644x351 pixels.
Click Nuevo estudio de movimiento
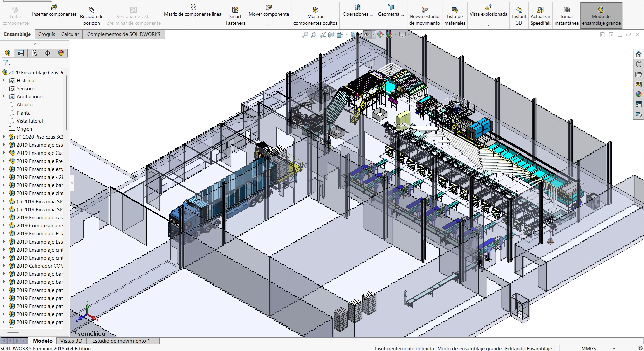click(424, 16)
